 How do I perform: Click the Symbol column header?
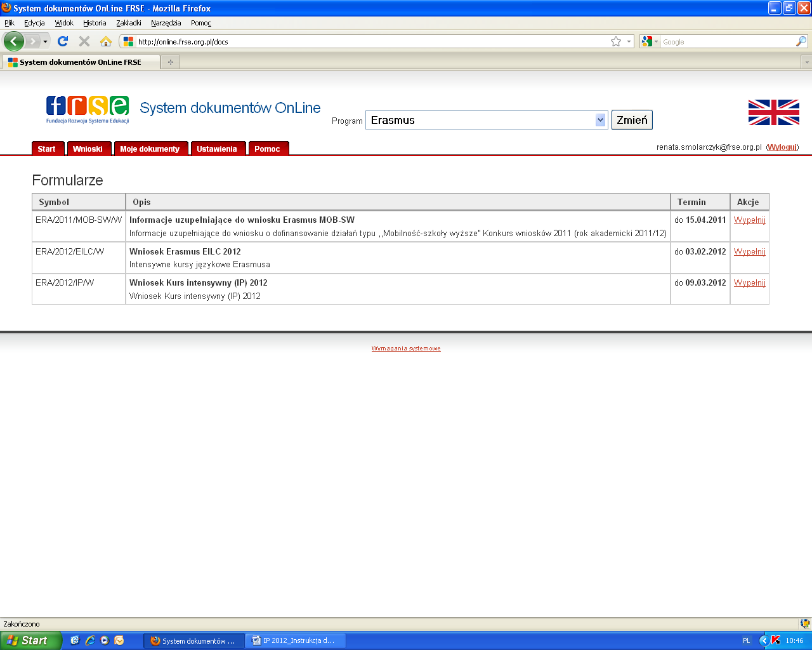[79, 202]
